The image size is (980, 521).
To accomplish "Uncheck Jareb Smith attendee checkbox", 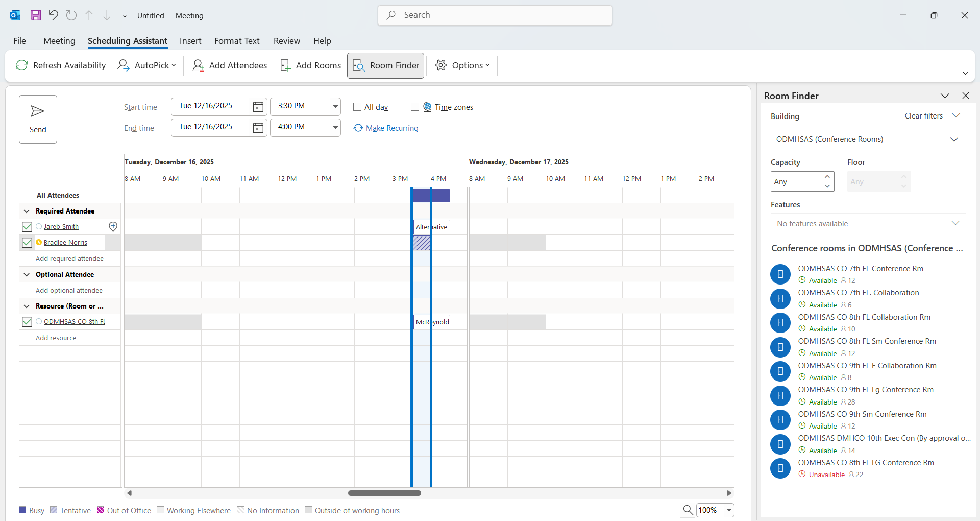I will click(27, 226).
